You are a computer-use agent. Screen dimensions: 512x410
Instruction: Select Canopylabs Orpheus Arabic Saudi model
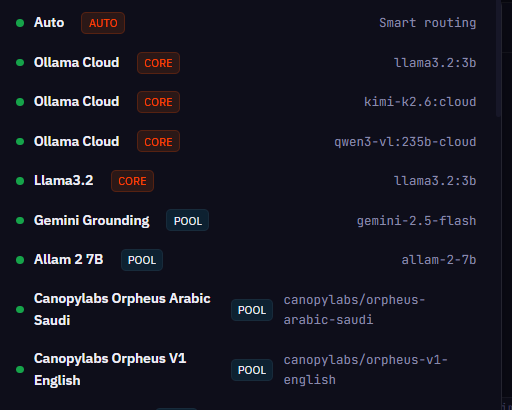(122, 309)
